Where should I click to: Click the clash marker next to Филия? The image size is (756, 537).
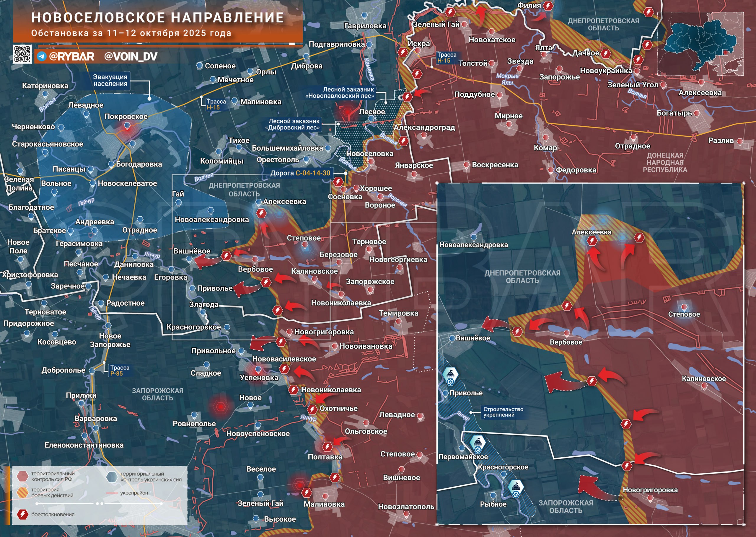click(x=548, y=6)
